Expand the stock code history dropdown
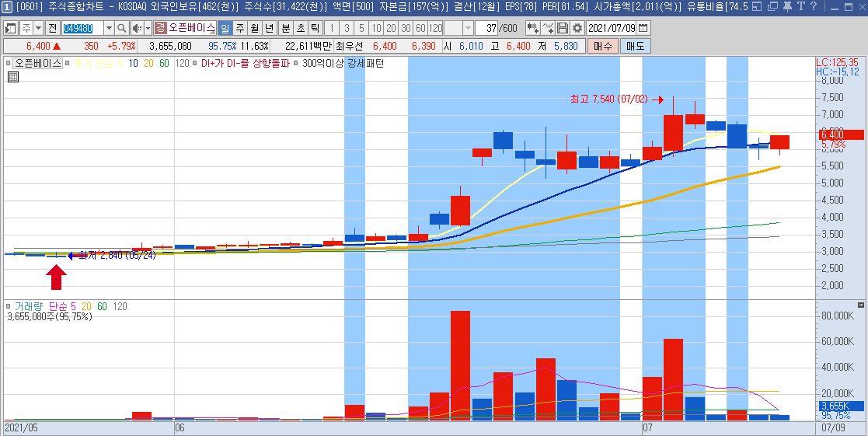868x436 pixels. [x=109, y=28]
